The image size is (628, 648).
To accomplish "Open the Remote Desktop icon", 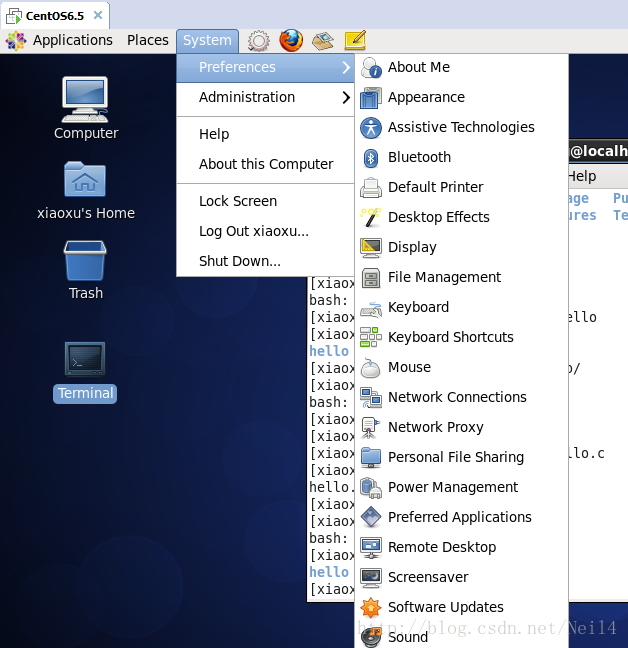I will click(371, 548).
